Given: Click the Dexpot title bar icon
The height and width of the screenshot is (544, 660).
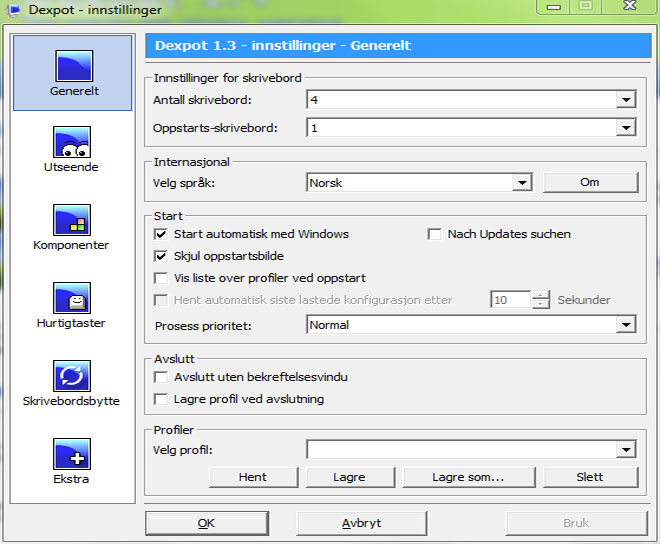Looking at the screenshot, I should tap(13, 10).
